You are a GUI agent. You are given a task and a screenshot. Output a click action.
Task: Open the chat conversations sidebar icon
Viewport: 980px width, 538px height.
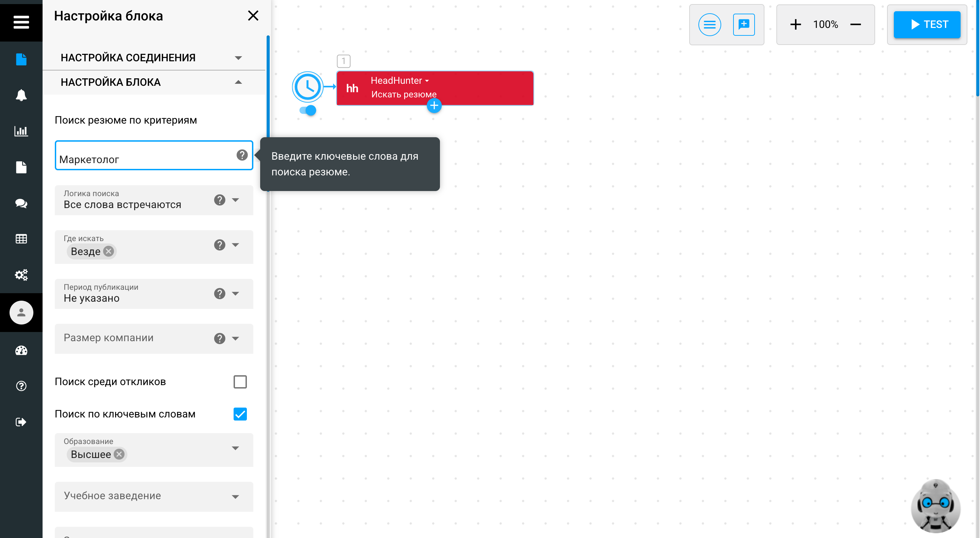(21, 203)
